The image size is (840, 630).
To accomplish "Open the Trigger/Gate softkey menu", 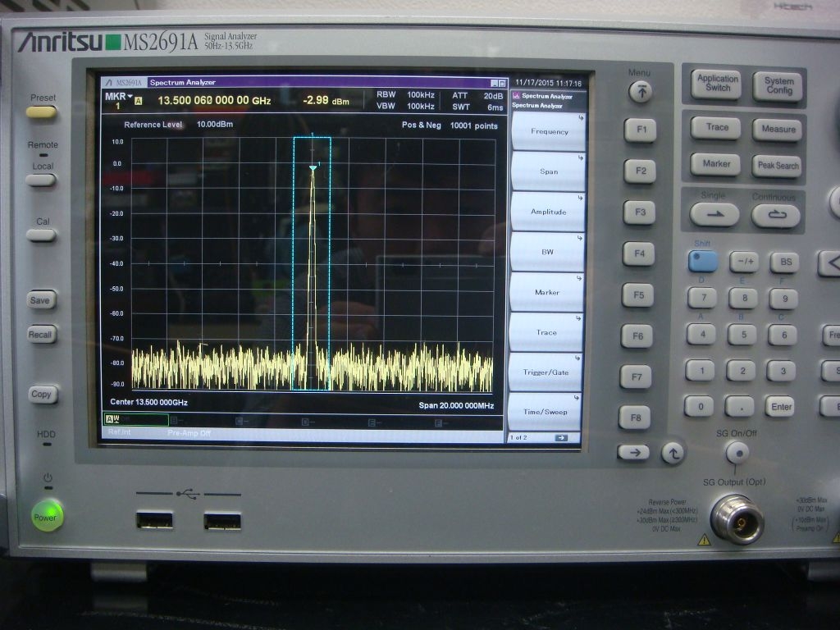I will (x=546, y=372).
